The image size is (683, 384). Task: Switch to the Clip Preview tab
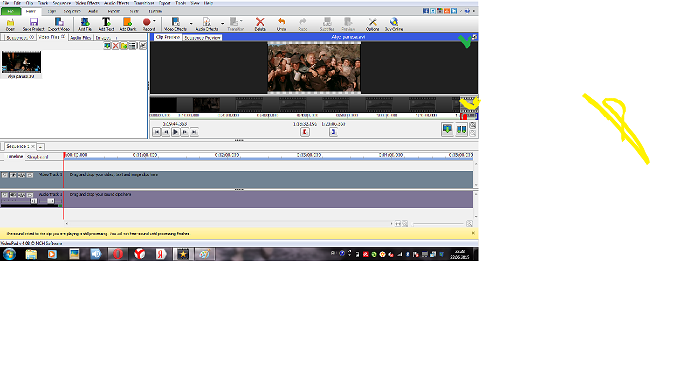(168, 37)
